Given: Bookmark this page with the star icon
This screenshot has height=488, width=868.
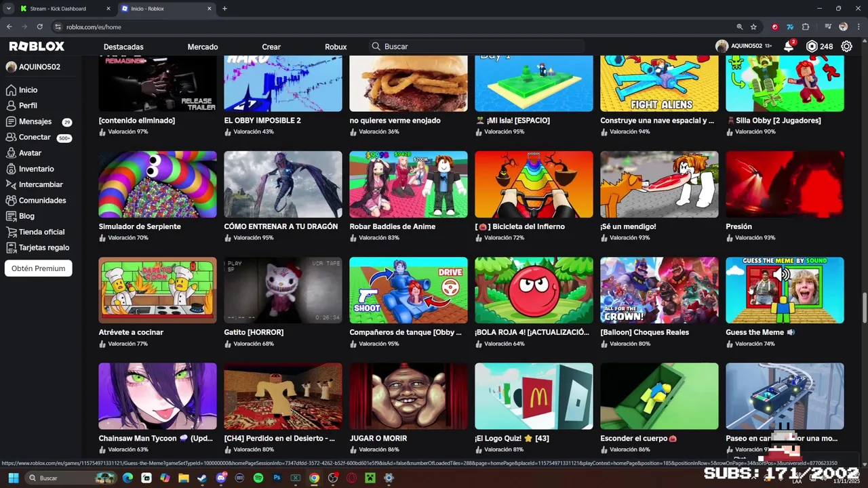Looking at the screenshot, I should click(x=753, y=27).
